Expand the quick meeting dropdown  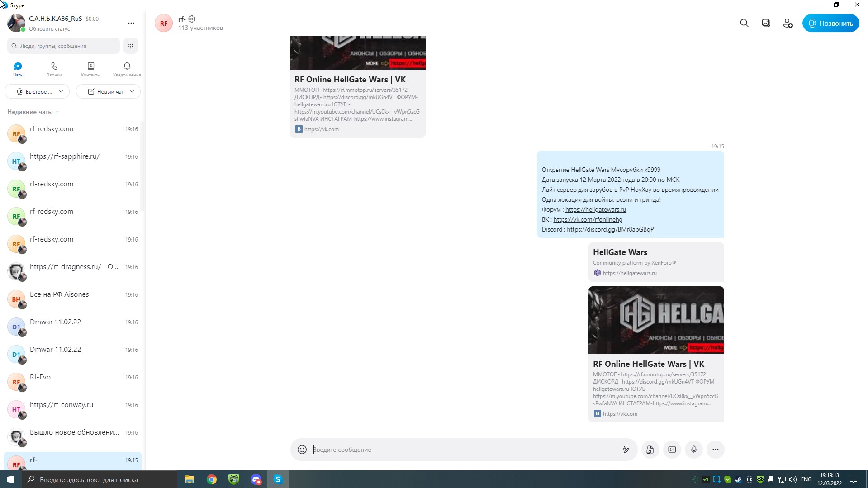(x=61, y=91)
